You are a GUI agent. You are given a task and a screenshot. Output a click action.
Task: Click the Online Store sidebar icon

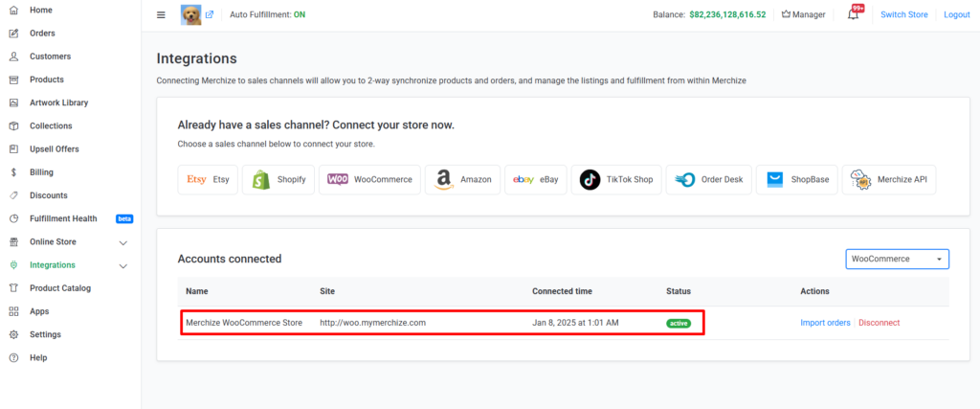point(13,242)
